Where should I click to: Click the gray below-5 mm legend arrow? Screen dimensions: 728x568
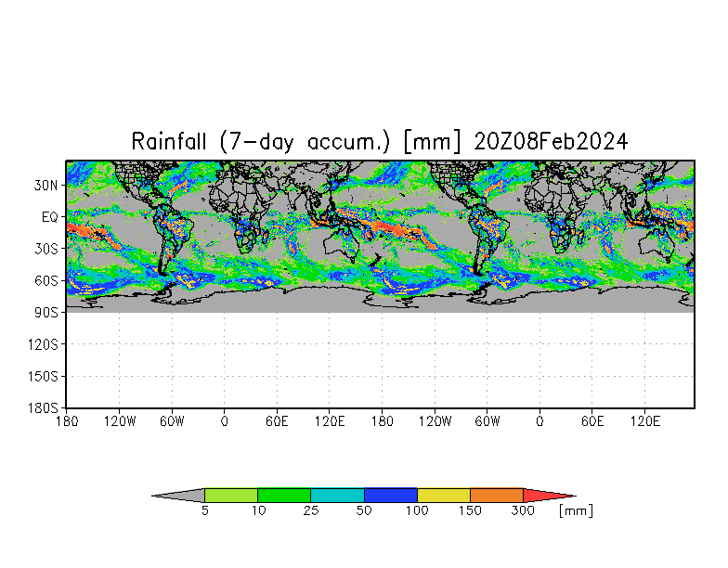(178, 496)
